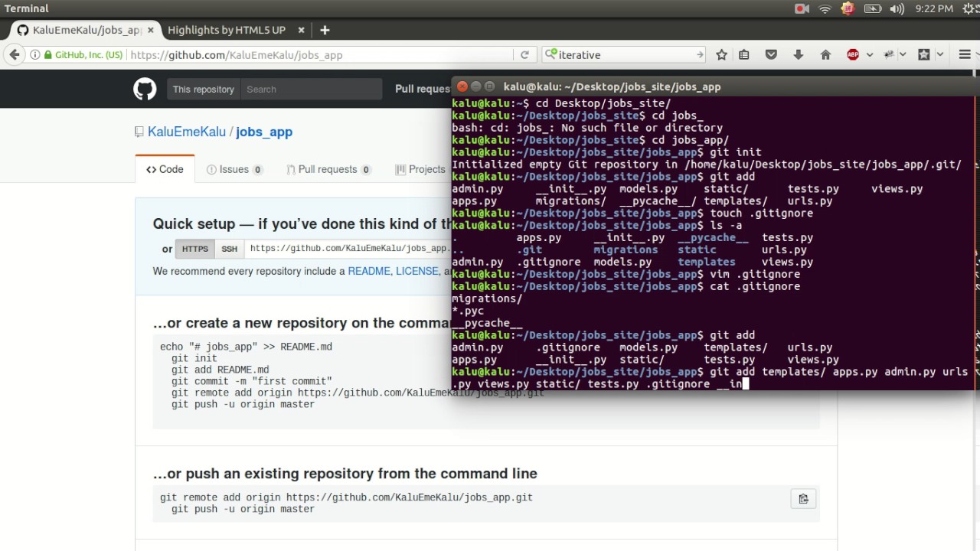Viewport: 980px width, 551px height.
Task: Click the URL address field
Action: pos(320,54)
